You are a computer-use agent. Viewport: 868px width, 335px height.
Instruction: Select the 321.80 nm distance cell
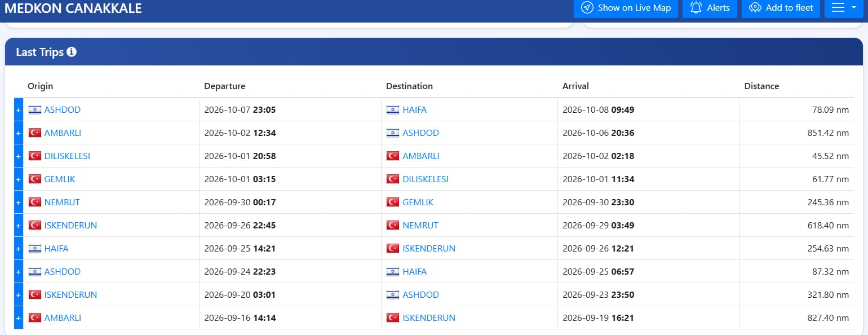[796, 295]
